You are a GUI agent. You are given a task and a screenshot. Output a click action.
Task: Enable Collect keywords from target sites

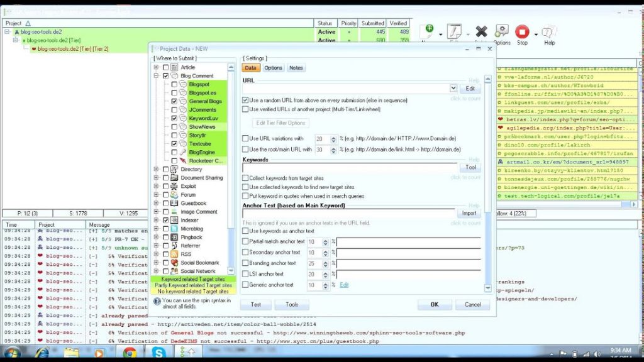point(245,178)
